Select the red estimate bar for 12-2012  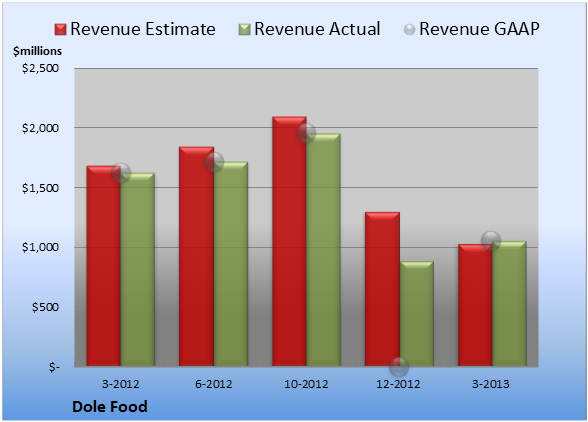(x=382, y=289)
